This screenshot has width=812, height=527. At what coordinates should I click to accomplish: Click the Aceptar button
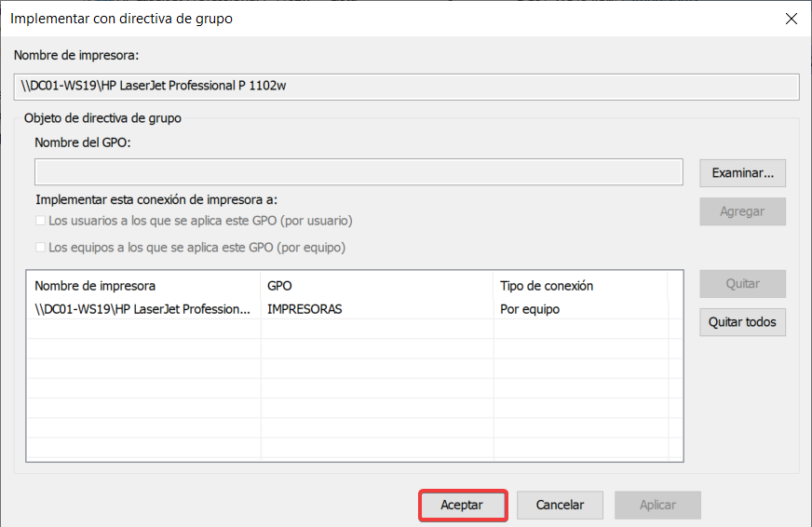462,505
